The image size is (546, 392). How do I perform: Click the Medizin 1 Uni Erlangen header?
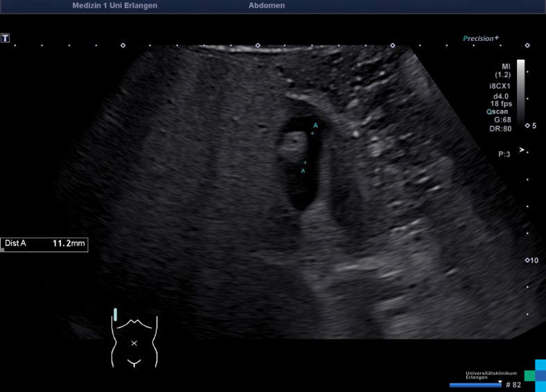point(114,6)
